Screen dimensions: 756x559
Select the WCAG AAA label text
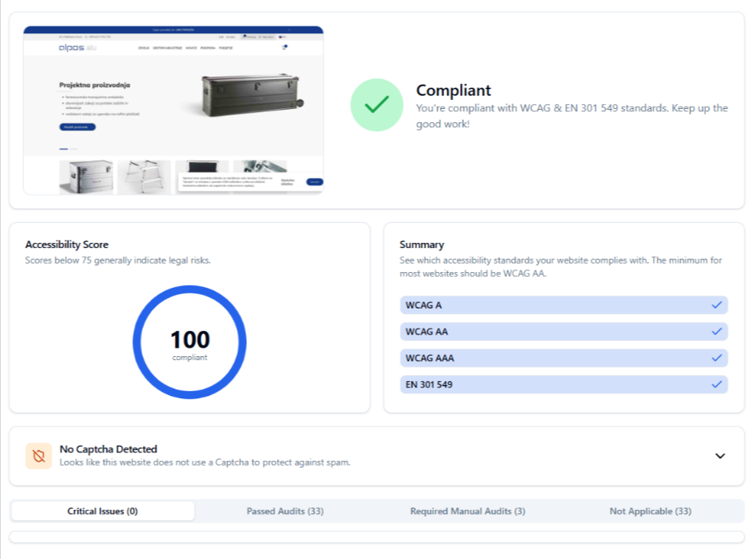429,359
